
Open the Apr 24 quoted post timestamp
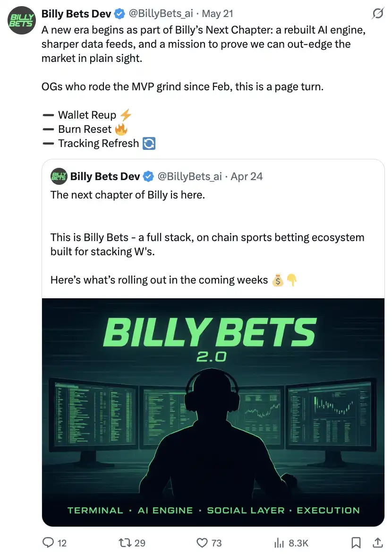pos(247,176)
